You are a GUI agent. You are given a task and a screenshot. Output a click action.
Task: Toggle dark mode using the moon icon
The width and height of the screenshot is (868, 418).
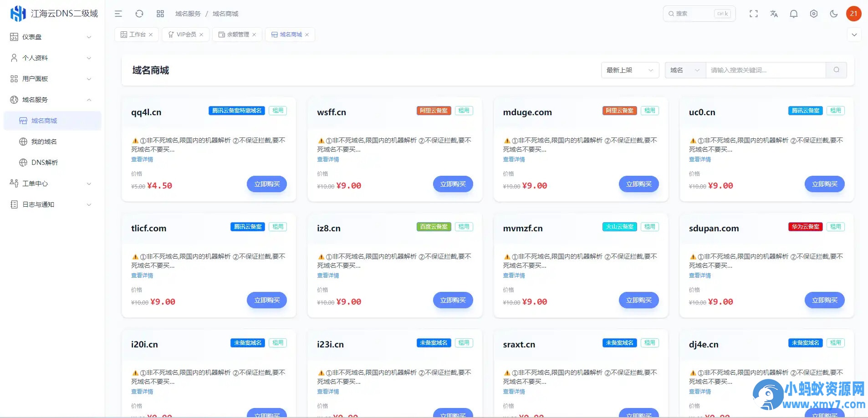(834, 13)
